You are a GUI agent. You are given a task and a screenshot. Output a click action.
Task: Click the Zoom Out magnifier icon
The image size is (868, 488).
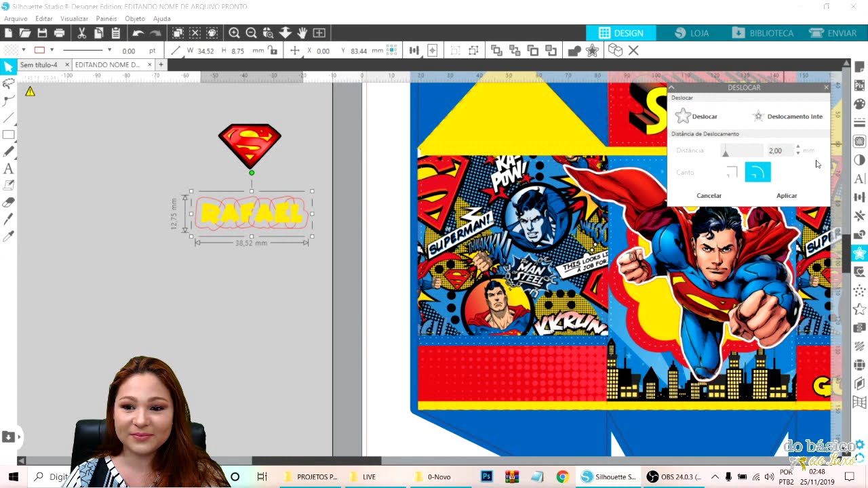pyautogui.click(x=251, y=33)
